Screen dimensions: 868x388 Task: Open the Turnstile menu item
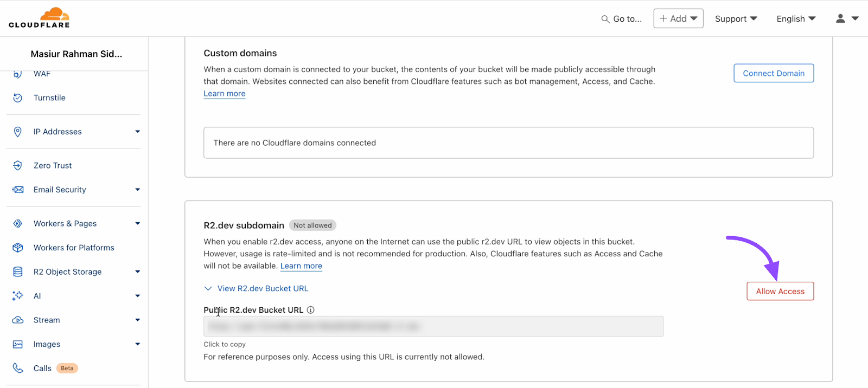tap(49, 98)
